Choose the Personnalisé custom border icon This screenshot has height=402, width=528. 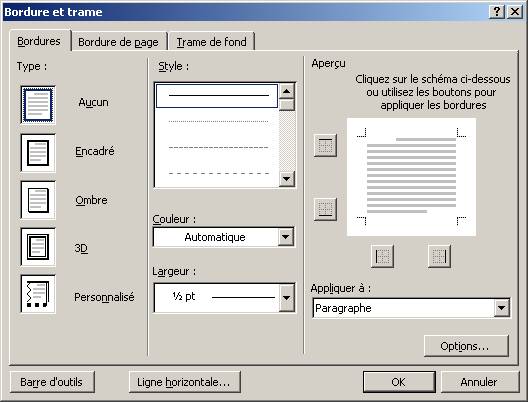38,294
